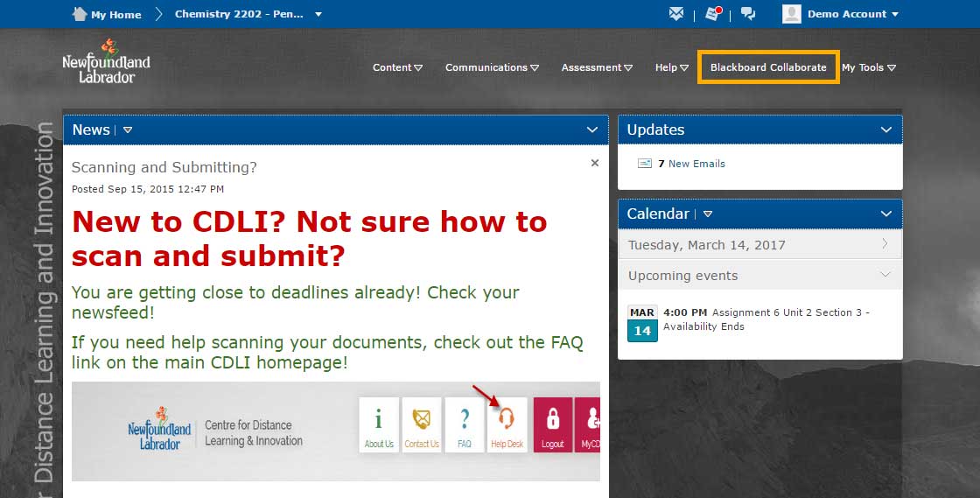Open 7 New Emails link

click(691, 164)
